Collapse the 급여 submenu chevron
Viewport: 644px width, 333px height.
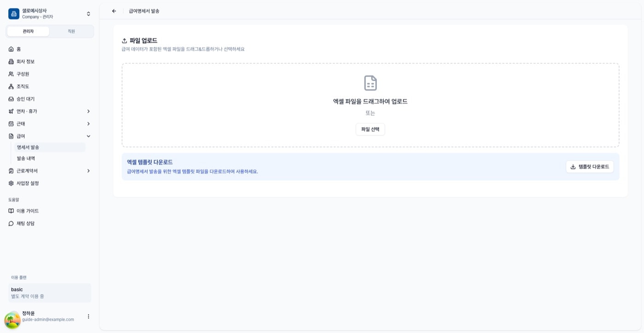(x=88, y=136)
